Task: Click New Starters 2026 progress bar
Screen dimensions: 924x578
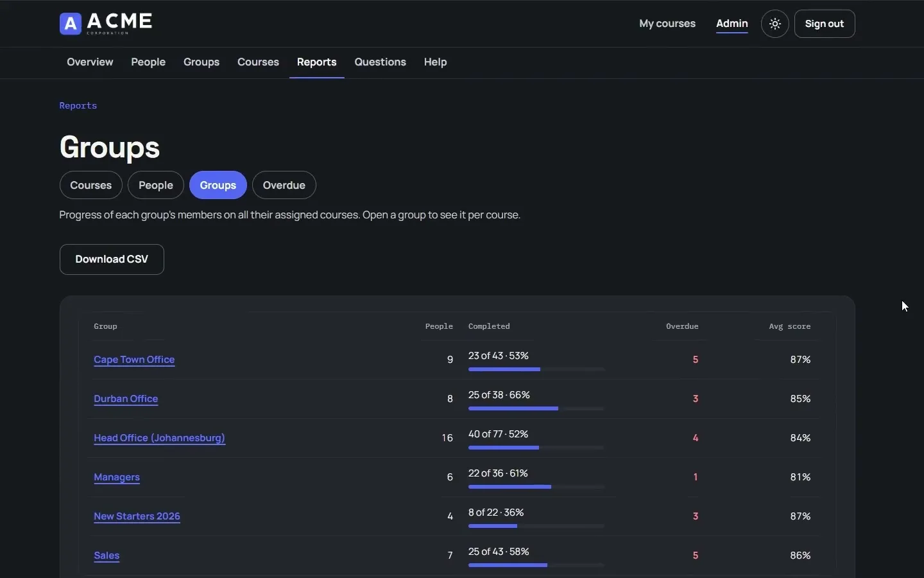Action: coord(536,527)
